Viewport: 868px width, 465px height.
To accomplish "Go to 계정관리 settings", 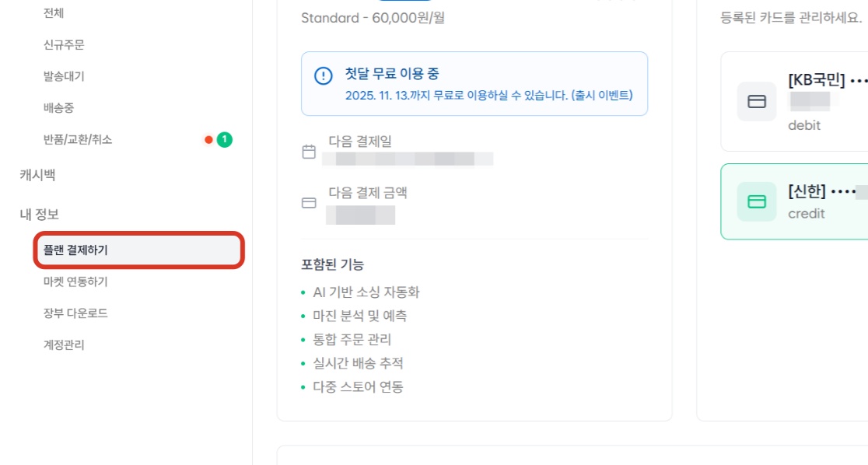I will 64,345.
